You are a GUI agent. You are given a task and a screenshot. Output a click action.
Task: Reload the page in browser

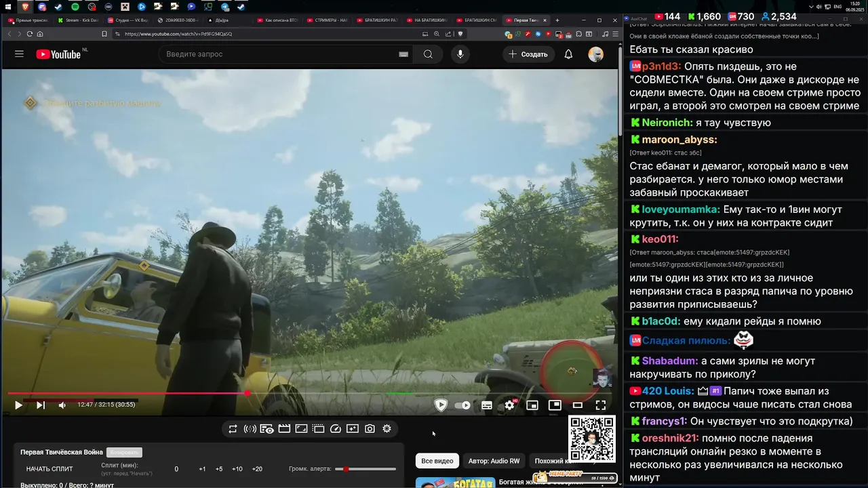[x=29, y=34]
